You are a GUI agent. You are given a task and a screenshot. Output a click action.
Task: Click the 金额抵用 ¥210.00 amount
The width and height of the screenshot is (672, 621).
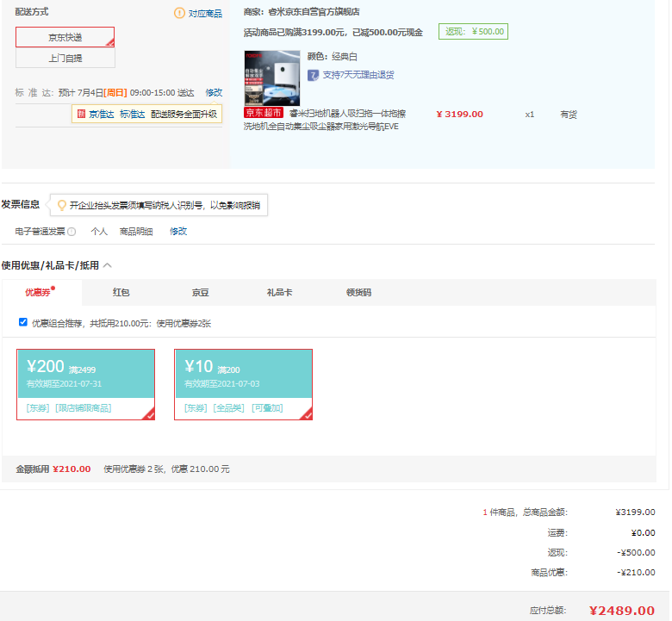click(x=72, y=469)
